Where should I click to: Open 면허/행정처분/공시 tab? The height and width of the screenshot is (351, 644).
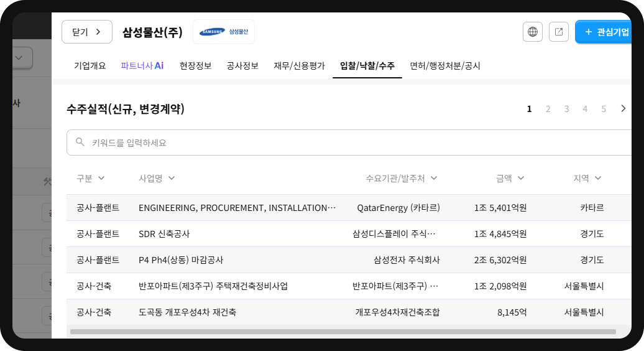click(x=445, y=66)
